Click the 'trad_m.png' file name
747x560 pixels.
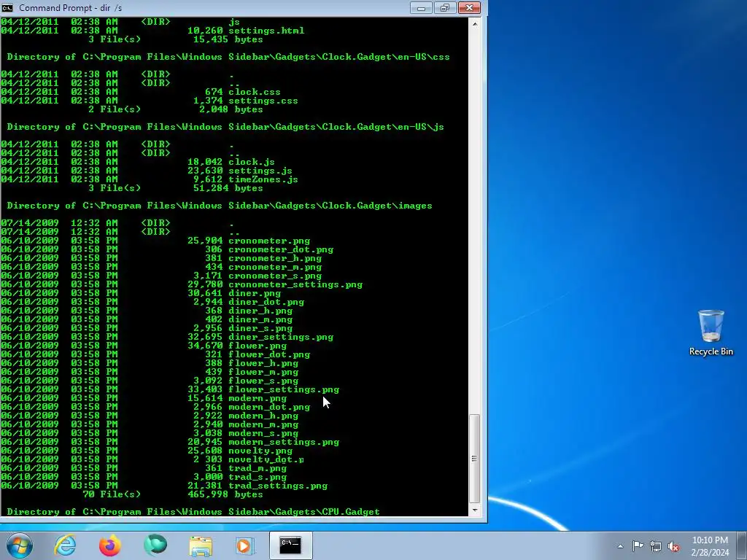258,469
